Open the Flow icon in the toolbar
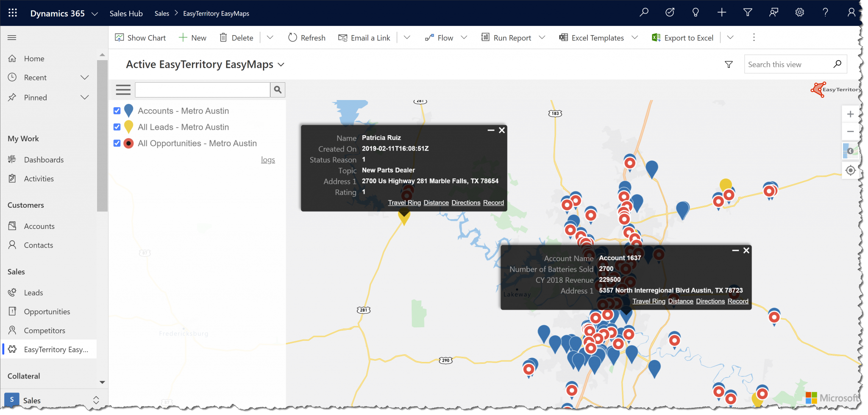 pyautogui.click(x=430, y=37)
